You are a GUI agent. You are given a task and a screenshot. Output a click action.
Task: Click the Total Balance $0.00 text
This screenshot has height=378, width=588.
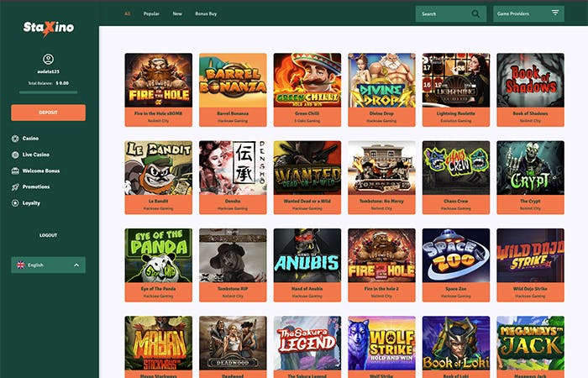[x=49, y=83]
